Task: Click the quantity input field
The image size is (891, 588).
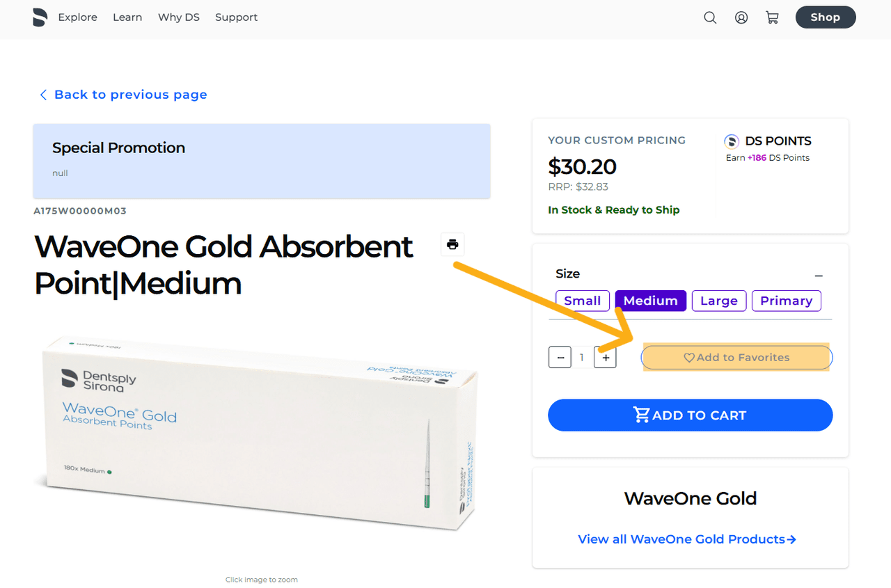Action: pyautogui.click(x=582, y=358)
